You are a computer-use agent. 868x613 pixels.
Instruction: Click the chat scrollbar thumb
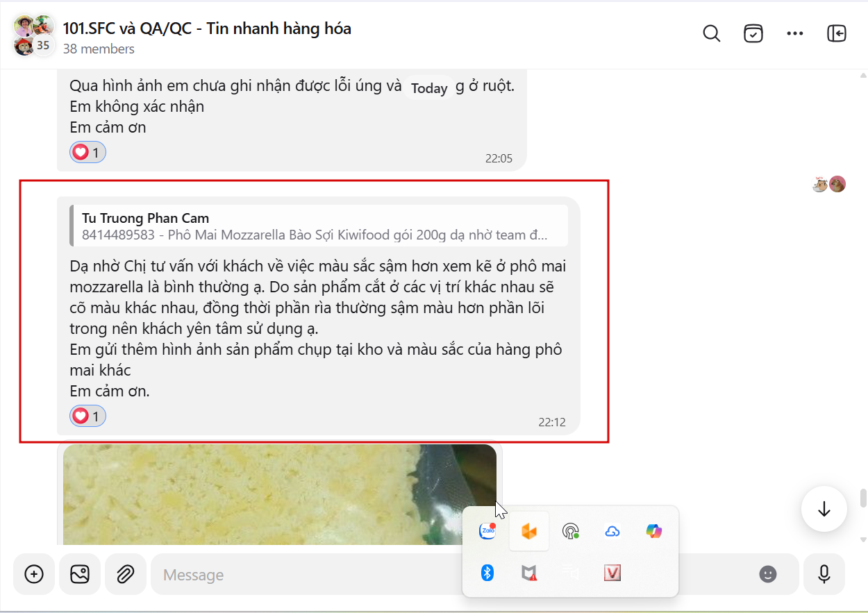(863, 498)
